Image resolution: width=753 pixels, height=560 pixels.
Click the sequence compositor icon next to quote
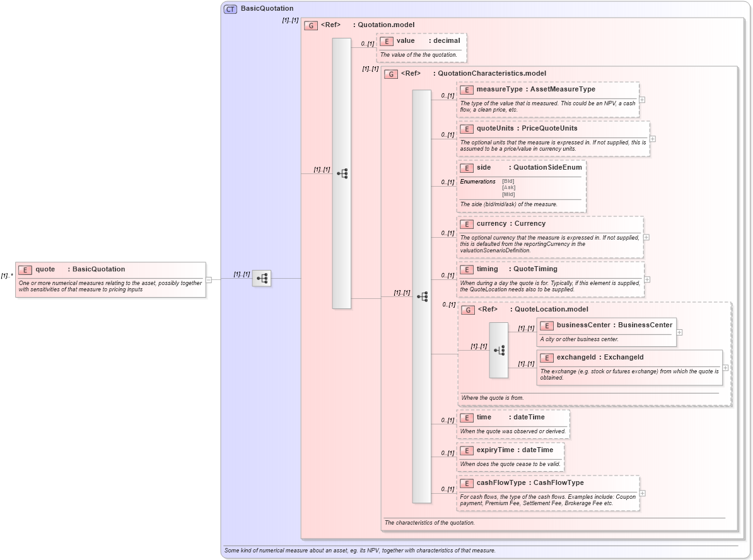click(262, 278)
